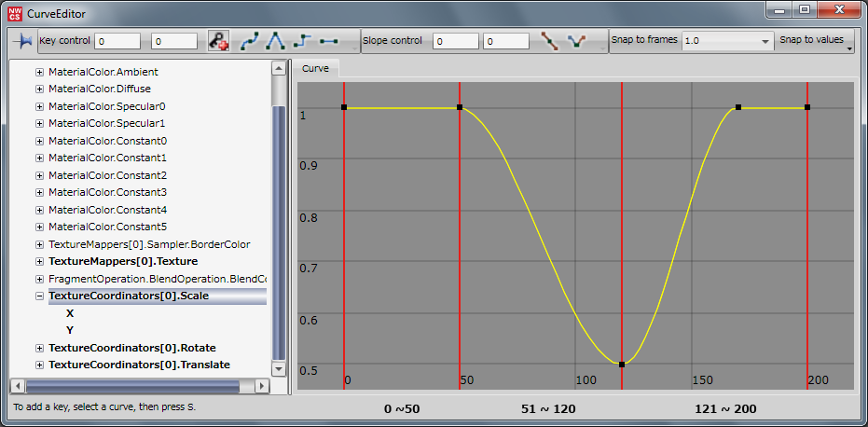The width and height of the screenshot is (868, 427).
Task: Click the add key icon with red plus
Action: click(218, 42)
